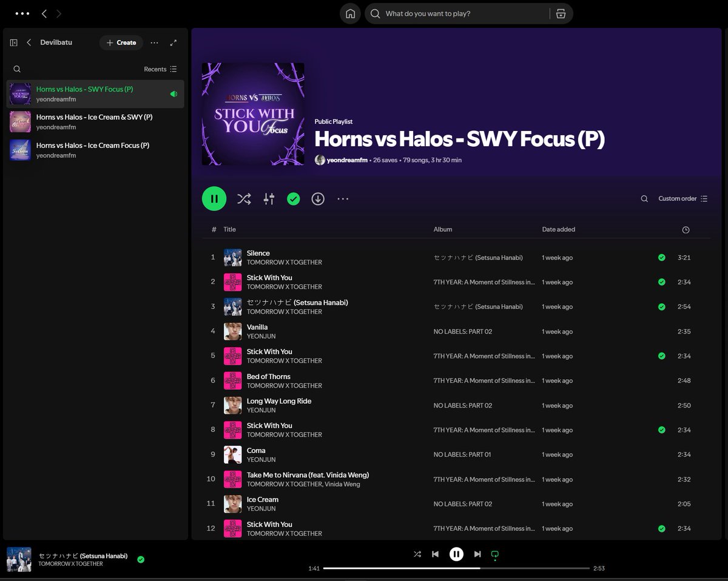
Task: Toggle saved checkmark for track 8 Stick With You
Action: (662, 430)
